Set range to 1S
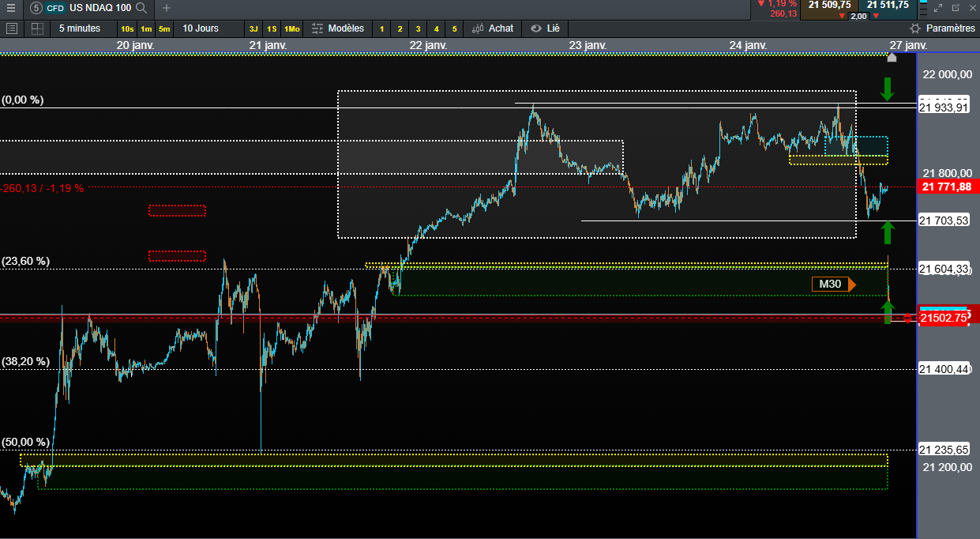This screenshot has height=539, width=980. pyautogui.click(x=272, y=29)
